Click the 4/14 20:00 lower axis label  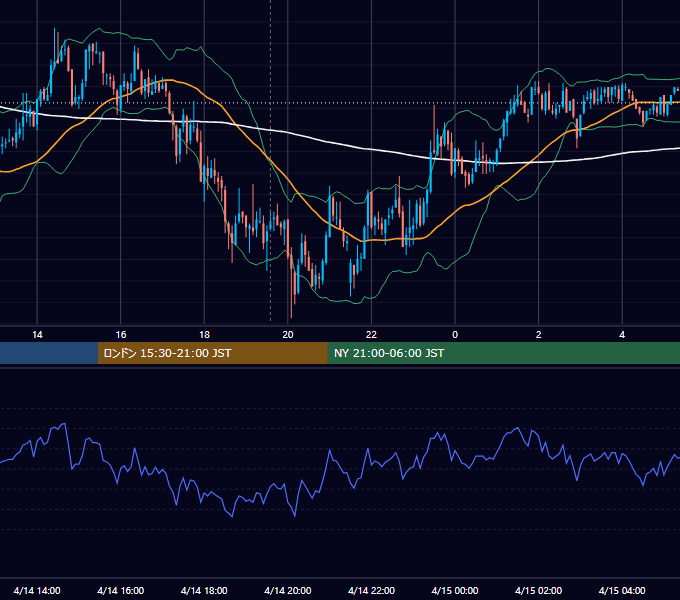tap(288, 590)
